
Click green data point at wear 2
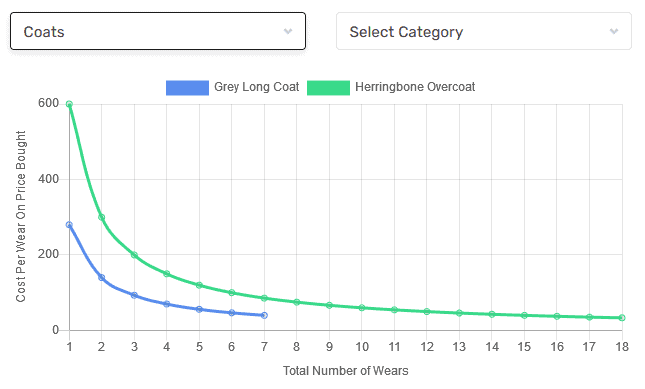pos(102,217)
